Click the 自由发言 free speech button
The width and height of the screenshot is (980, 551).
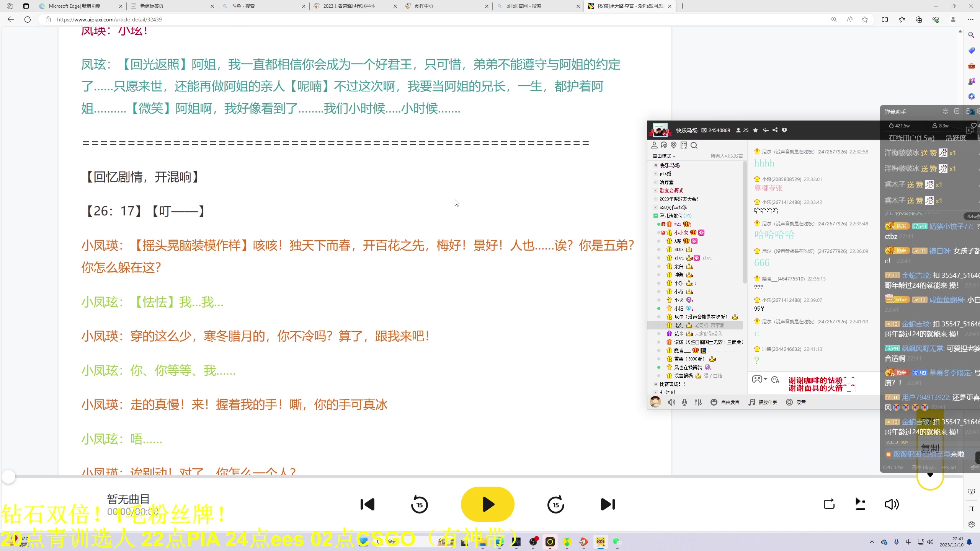pyautogui.click(x=725, y=402)
